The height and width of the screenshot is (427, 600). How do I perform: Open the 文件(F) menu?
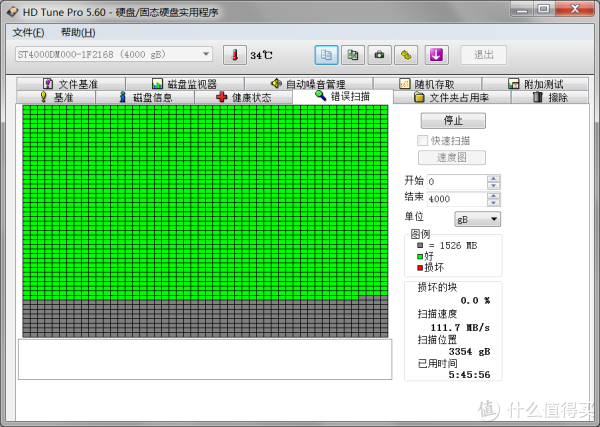29,33
